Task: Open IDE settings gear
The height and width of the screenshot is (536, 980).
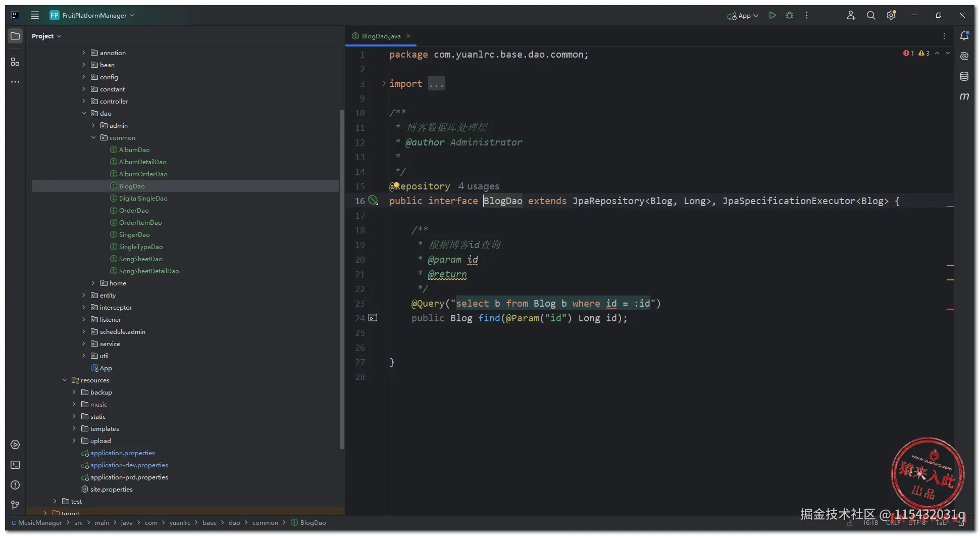Action: pyautogui.click(x=891, y=15)
